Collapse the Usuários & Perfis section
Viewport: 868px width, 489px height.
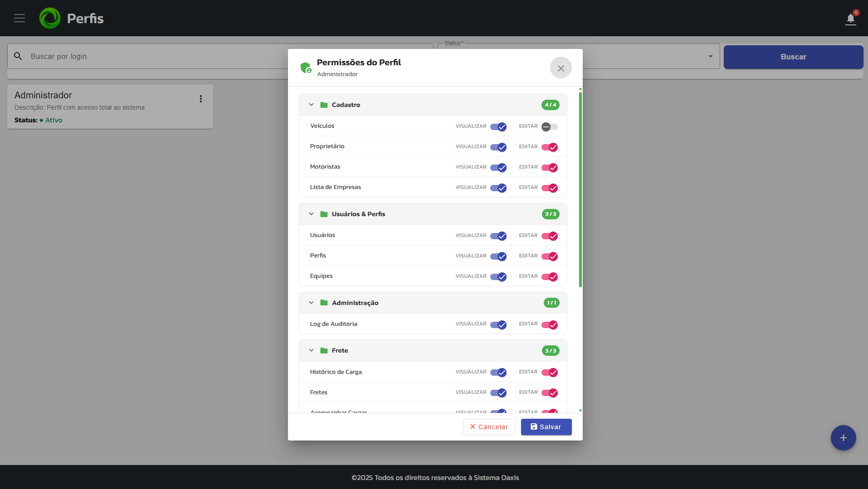point(312,214)
